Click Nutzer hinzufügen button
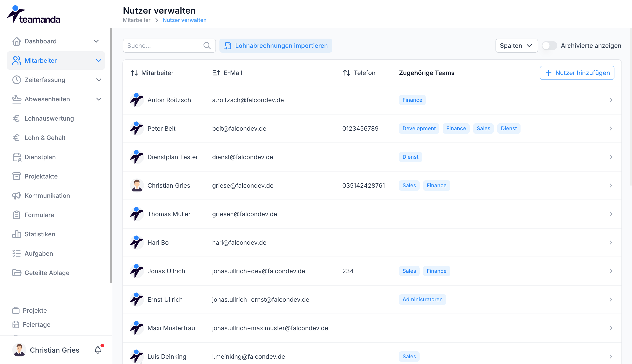632x364 pixels. 577,73
